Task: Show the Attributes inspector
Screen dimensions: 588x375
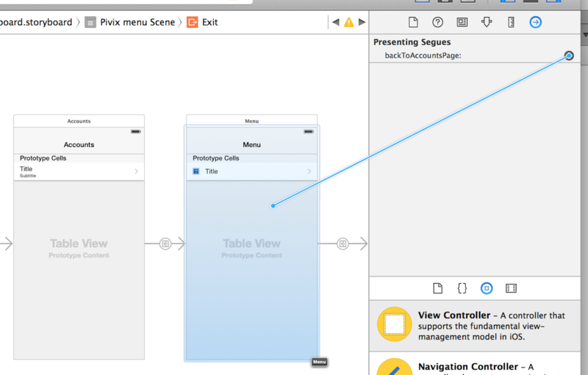Action: pos(487,22)
